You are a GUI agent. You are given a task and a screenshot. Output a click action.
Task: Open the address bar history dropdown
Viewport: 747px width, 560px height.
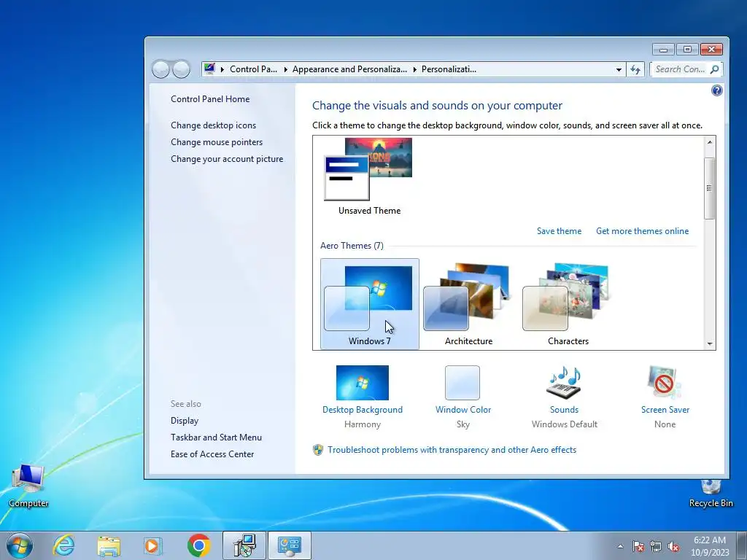pos(619,69)
